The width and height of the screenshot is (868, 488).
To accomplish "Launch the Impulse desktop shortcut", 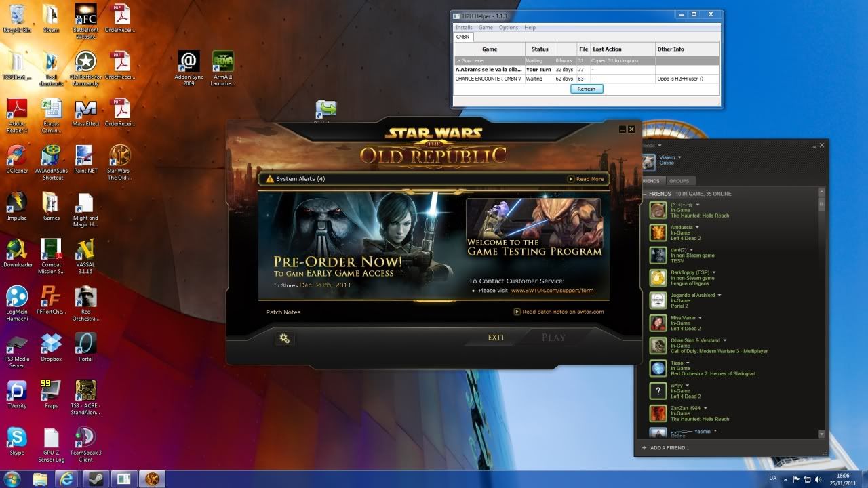I will [17, 207].
